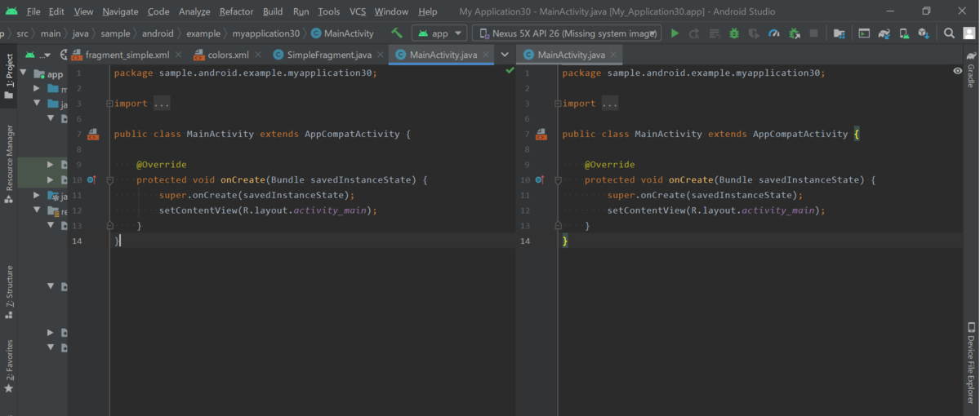This screenshot has height=416, width=980.
Task: Click the Android Studio logo icon in title bar
Action: (x=11, y=11)
